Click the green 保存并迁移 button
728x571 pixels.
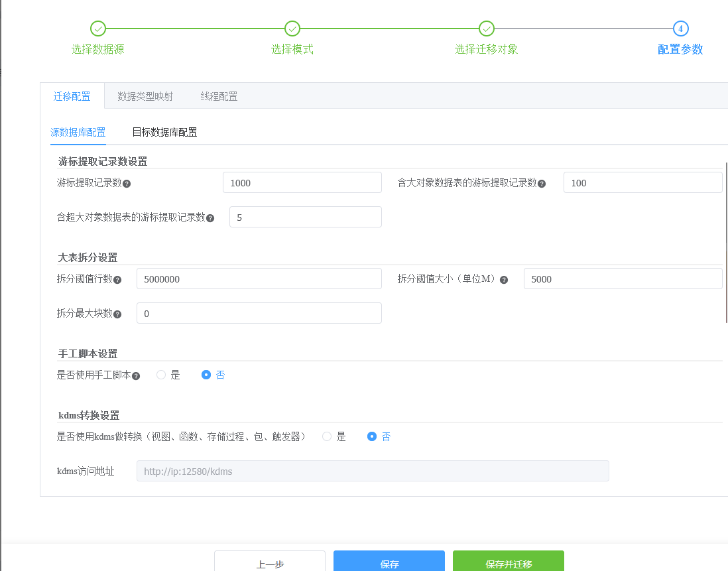[x=509, y=562]
